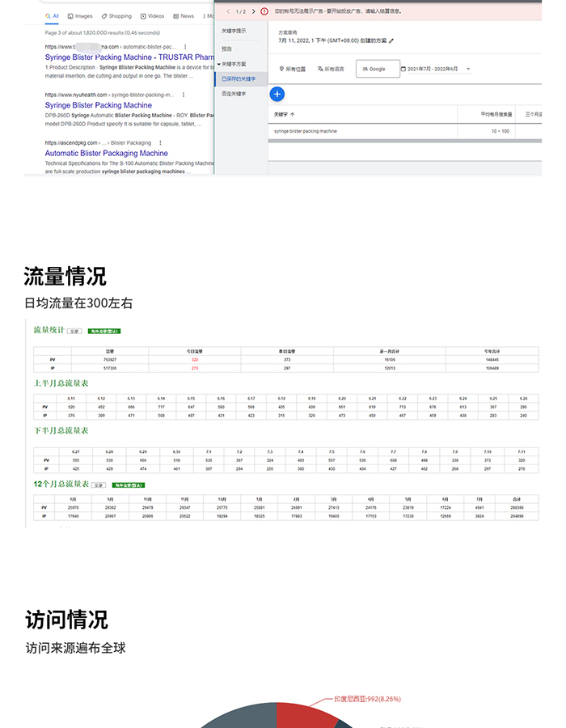This screenshot has width=566, height=728.
Task: Open options menu for TRUSTAR result
Action: coord(185,47)
